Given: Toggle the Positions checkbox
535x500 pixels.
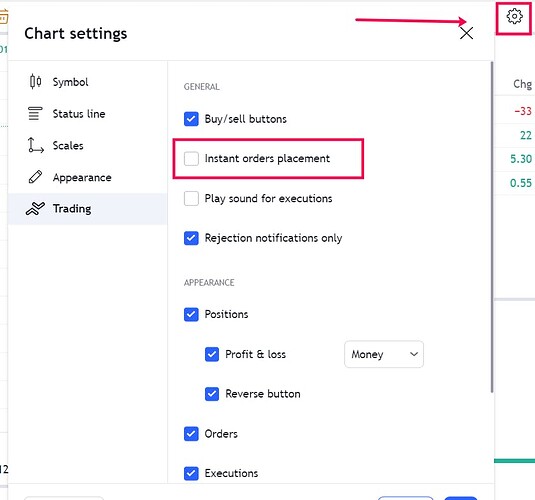Looking at the screenshot, I should 191,314.
